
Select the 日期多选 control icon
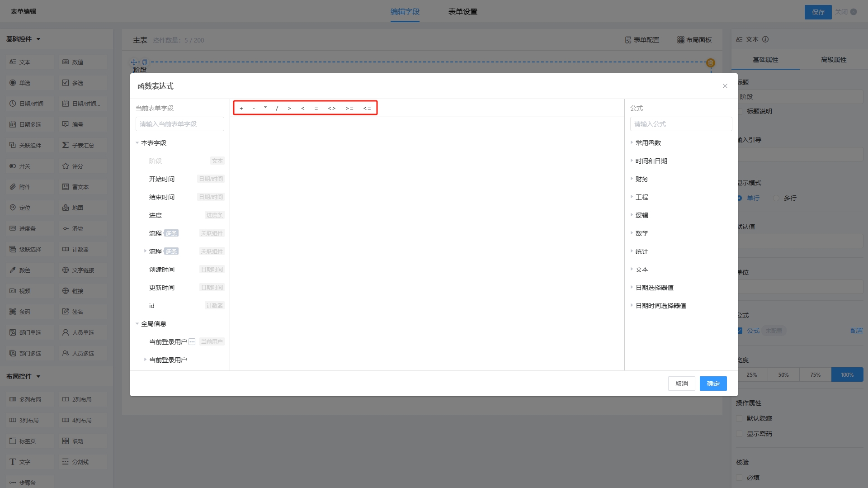click(x=13, y=124)
